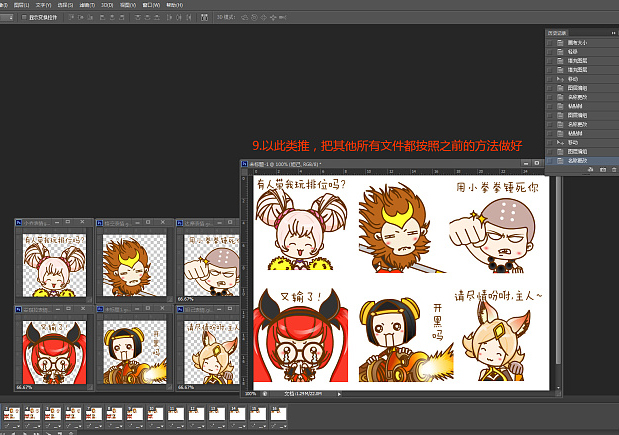
Task: Set history brush source on topmost state
Action: 550,43
